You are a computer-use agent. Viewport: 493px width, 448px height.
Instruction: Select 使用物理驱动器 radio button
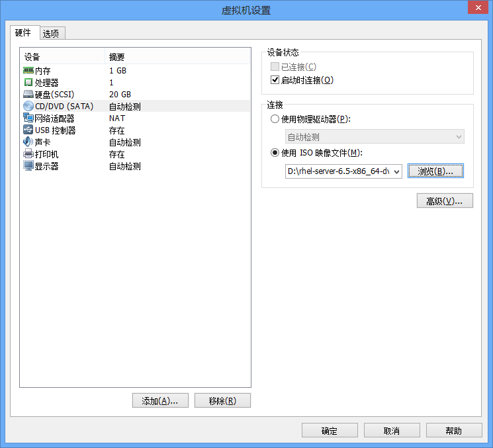click(x=275, y=119)
